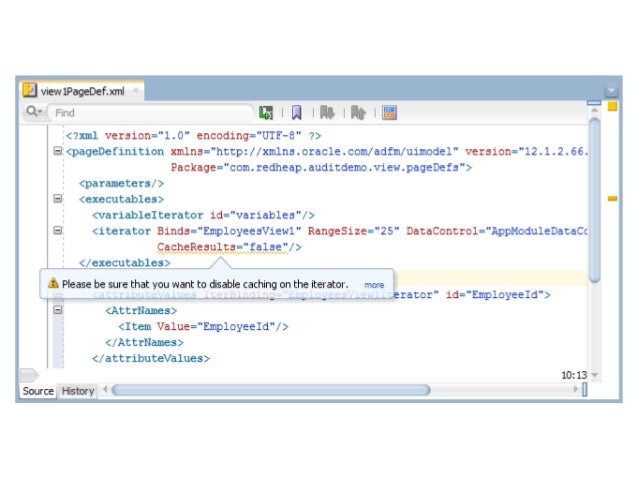Screen dimensions: 638x479
Task: Collapse the iterator element fold marker
Action: click(x=58, y=230)
